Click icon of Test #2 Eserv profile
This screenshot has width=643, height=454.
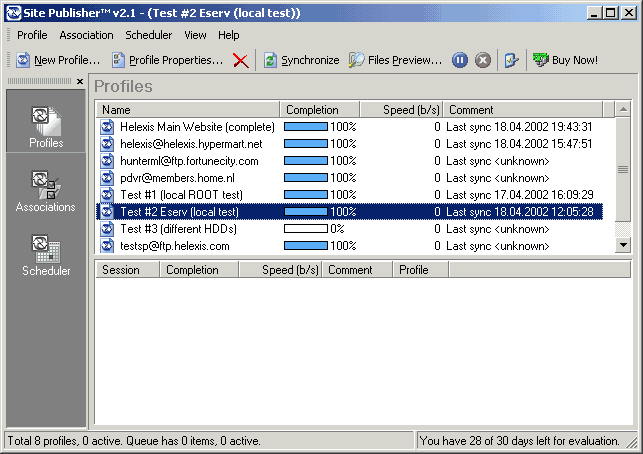pyautogui.click(x=107, y=212)
